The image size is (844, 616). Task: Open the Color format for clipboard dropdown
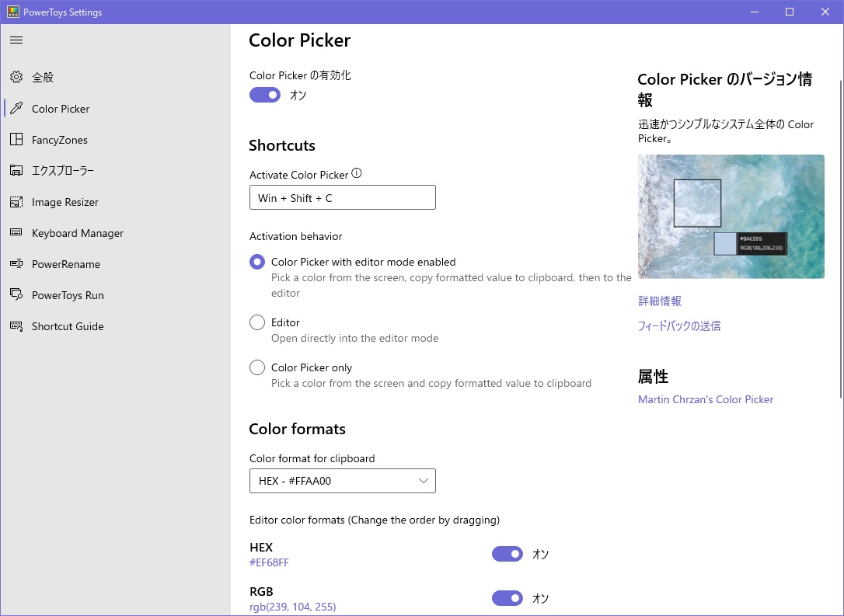342,481
